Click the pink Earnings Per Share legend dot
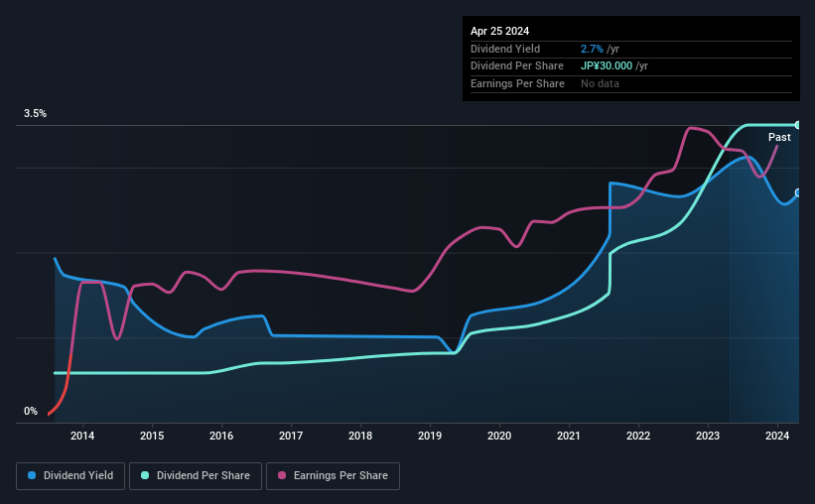 (x=282, y=475)
